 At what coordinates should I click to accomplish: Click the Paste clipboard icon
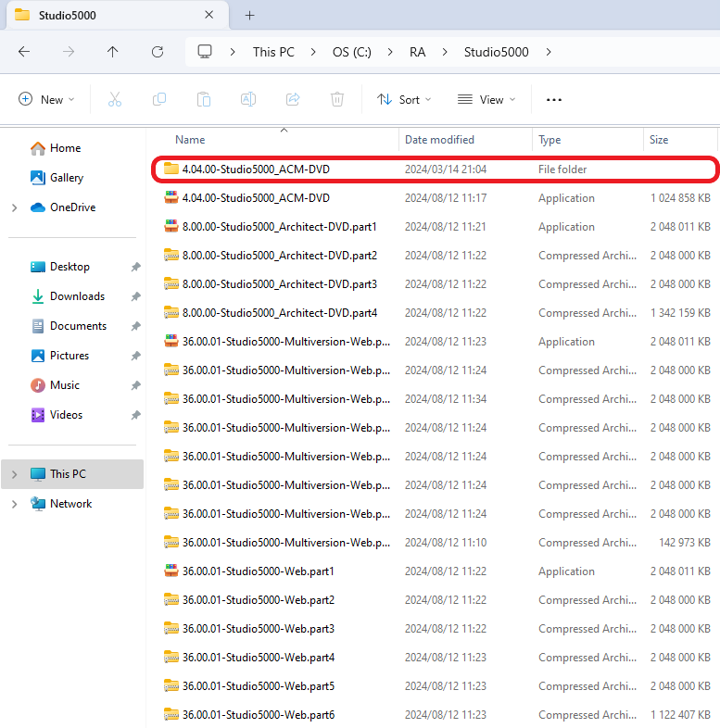pyautogui.click(x=204, y=99)
